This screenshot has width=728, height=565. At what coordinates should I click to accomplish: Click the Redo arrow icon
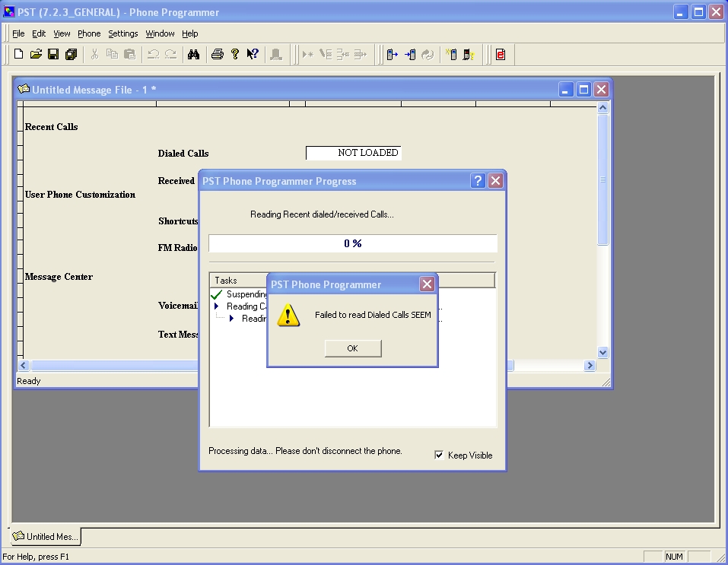[170, 54]
